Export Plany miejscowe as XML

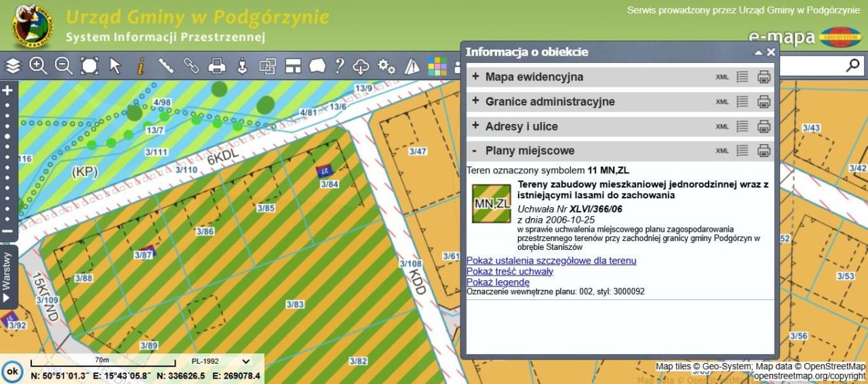pyautogui.click(x=722, y=150)
